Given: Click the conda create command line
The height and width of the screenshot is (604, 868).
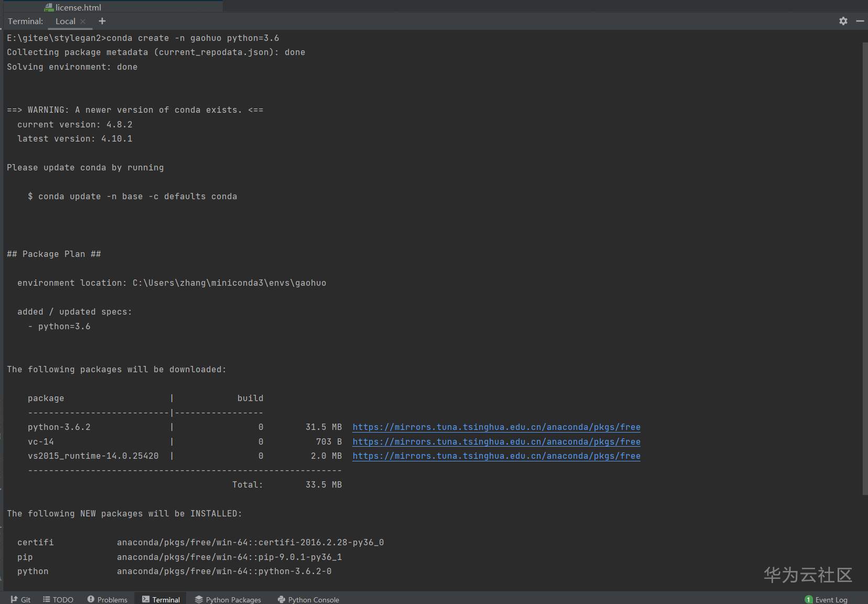Looking at the screenshot, I should (143, 38).
